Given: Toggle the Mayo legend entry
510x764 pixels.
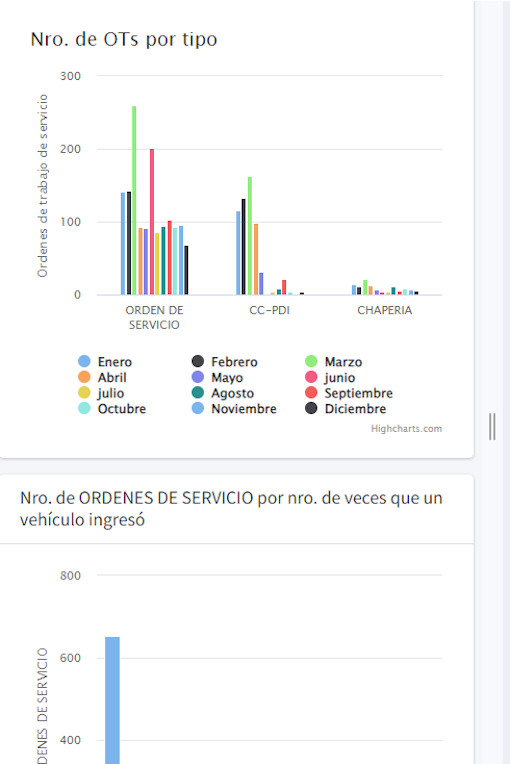Looking at the screenshot, I should (217, 377).
